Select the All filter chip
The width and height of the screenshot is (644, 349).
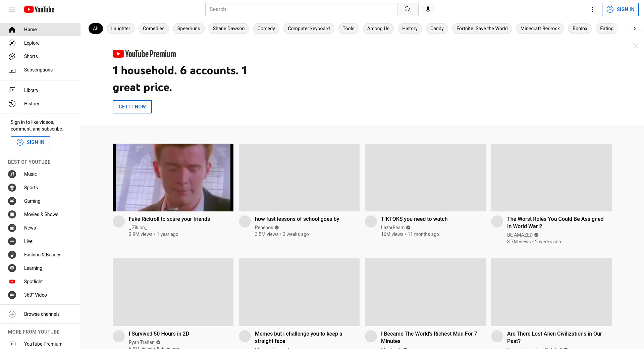96,29
